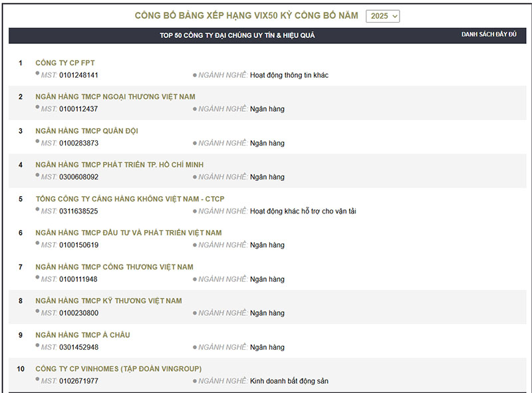Open NGÂN HÀNG TMCP PHÁT TRIỂN TP. HỒ CHÍ MINH
Image resolution: width=532 pixels, height=393 pixels.
120,165
